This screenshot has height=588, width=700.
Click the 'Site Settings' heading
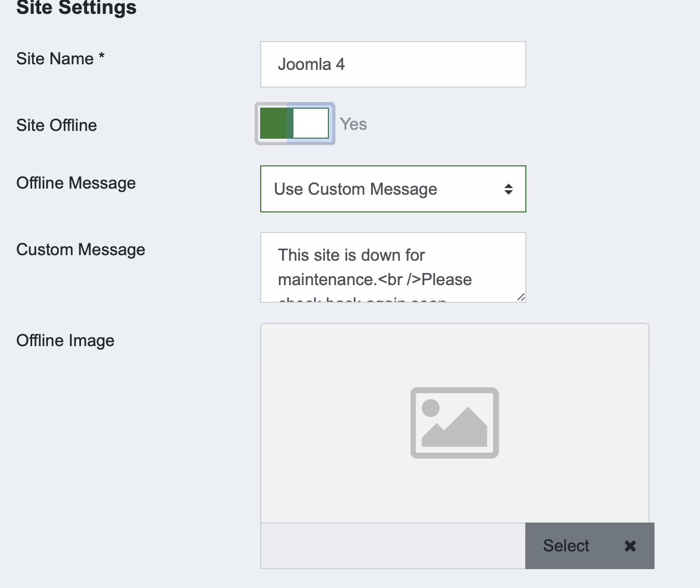click(x=77, y=8)
